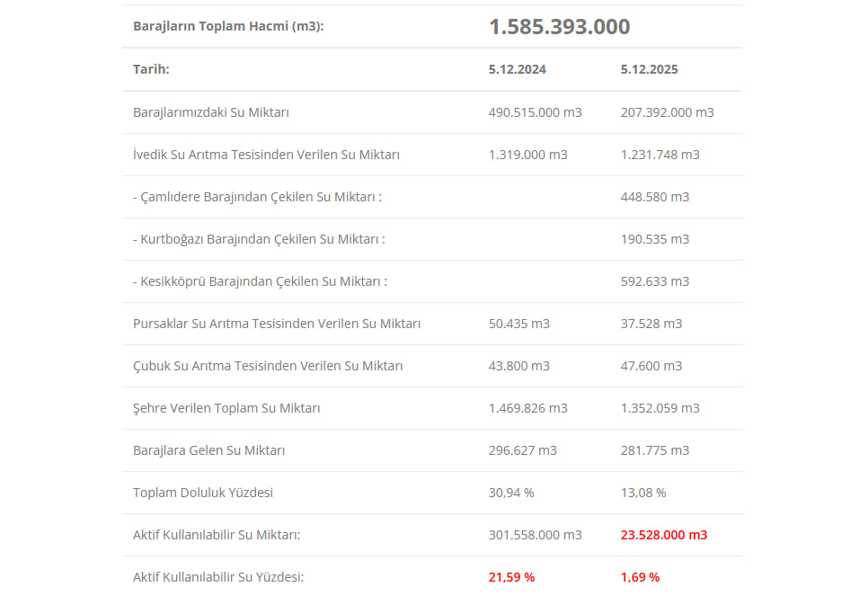This screenshot has width=868, height=596.
Task: Click the Kurtboğazı value 190.535 m3
Action: 654,239
